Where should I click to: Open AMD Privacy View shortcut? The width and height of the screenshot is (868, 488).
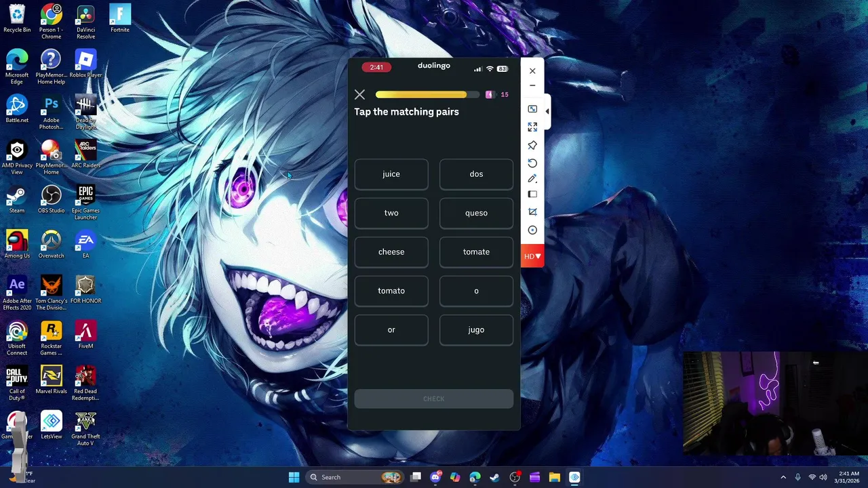point(17,157)
